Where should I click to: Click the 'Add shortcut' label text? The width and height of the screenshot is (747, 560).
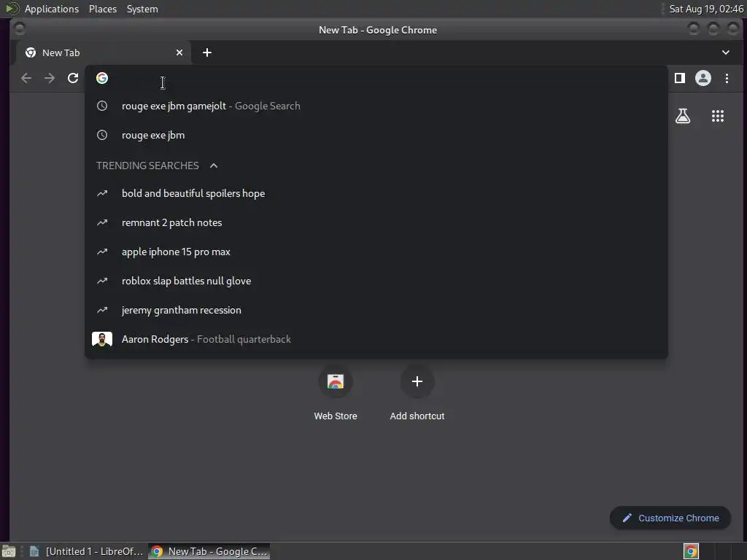[417, 416]
